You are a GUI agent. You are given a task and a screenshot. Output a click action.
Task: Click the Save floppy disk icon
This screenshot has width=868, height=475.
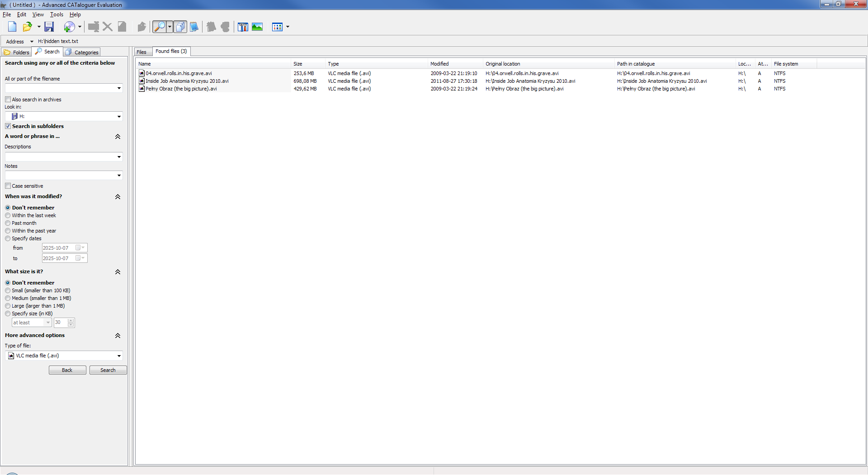pyautogui.click(x=49, y=27)
